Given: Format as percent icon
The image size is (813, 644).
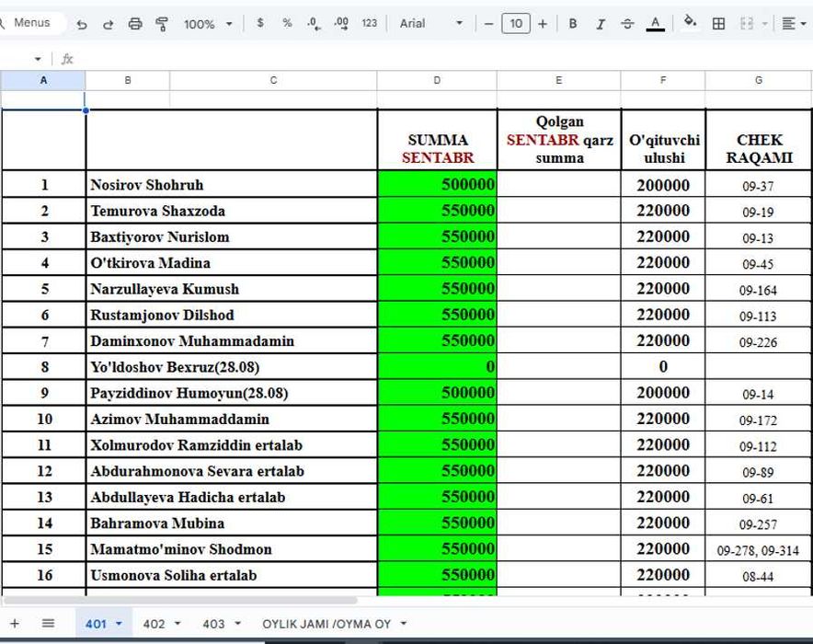Looking at the screenshot, I should coord(287,23).
